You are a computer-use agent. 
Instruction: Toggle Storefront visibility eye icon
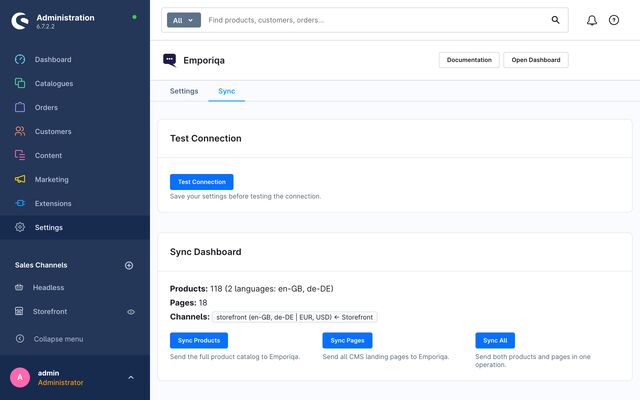point(131,312)
